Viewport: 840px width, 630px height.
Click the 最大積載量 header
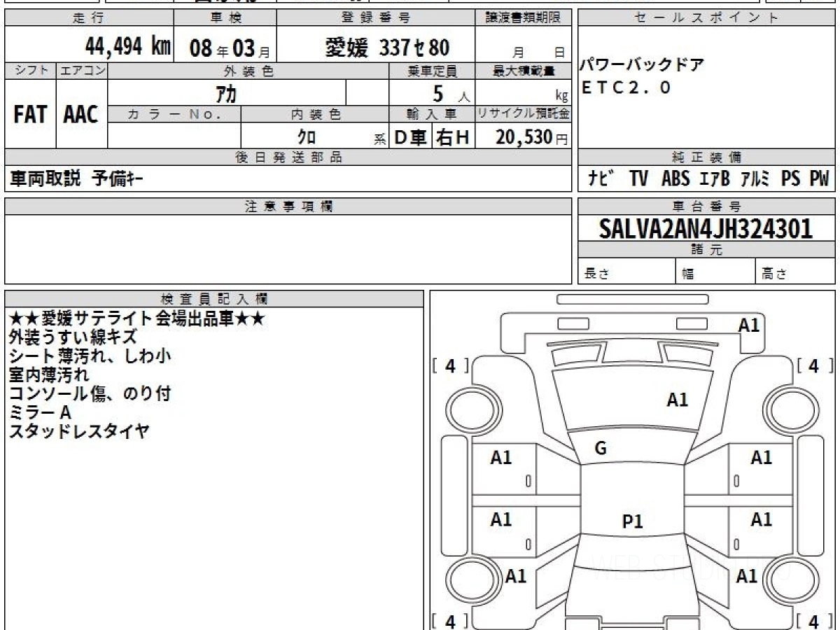click(x=523, y=71)
